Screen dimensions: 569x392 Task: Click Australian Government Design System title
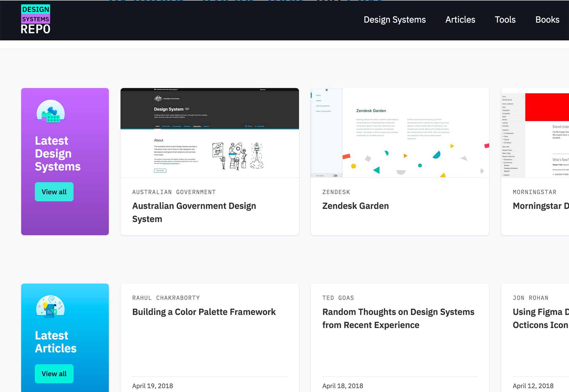[x=194, y=212]
